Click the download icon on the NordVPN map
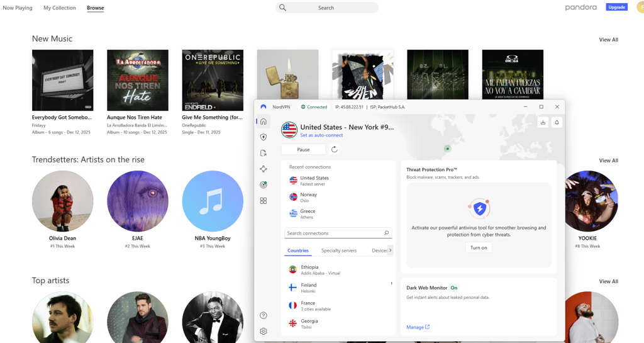The height and width of the screenshot is (343, 644). point(543,123)
